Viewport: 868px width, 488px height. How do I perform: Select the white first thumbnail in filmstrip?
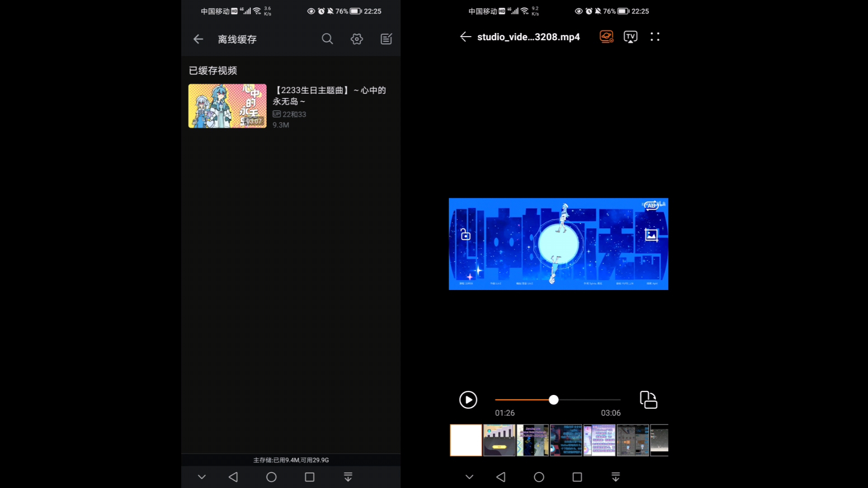466,440
